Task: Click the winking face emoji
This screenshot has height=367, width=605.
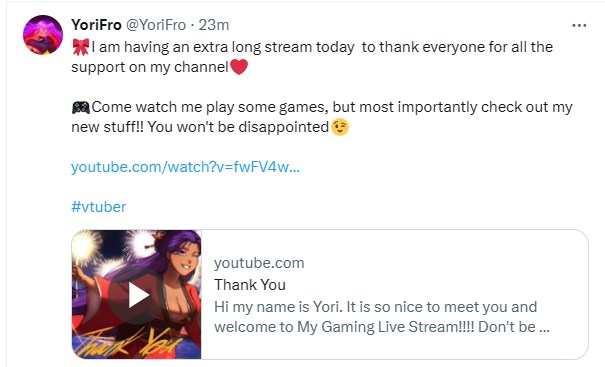Action: (x=340, y=127)
